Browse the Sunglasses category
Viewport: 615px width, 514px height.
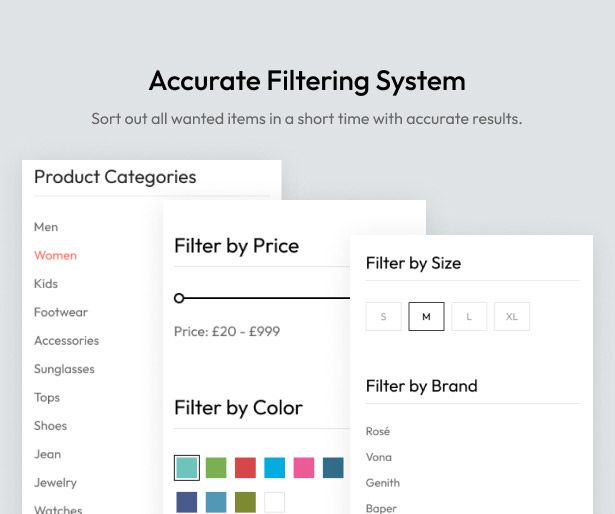(x=64, y=369)
